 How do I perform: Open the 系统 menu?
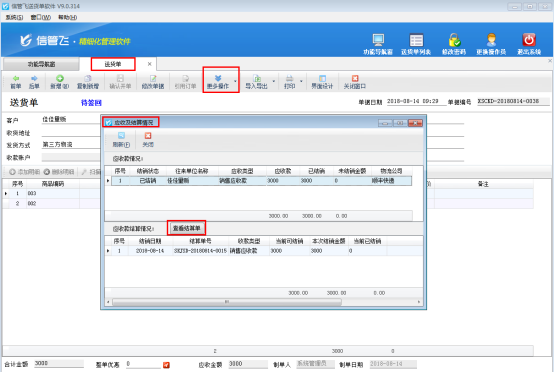pyautogui.click(x=14, y=17)
